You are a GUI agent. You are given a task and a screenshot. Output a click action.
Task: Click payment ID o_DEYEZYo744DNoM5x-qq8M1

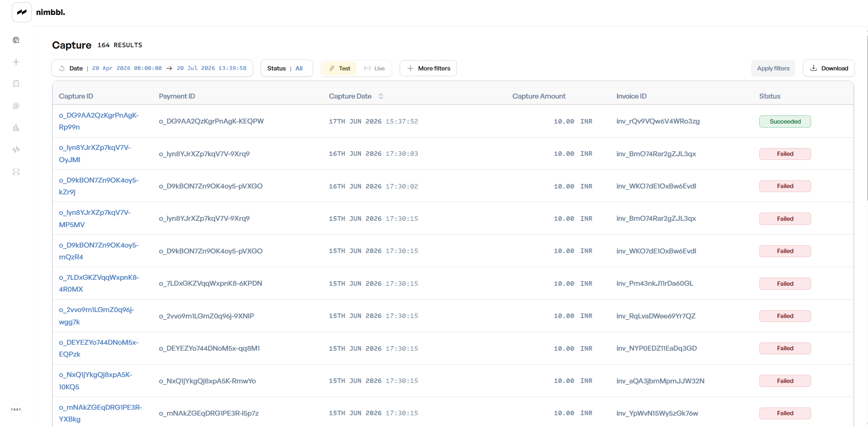(209, 348)
